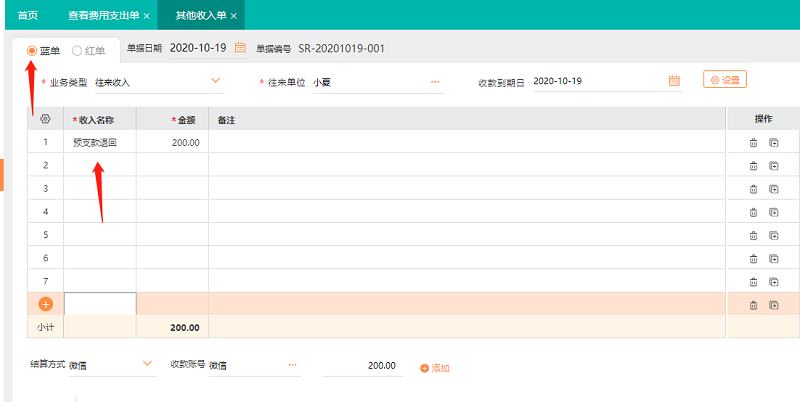Copy row 1 using duplicate icon
Screen dimensions: 800x402
774,142
